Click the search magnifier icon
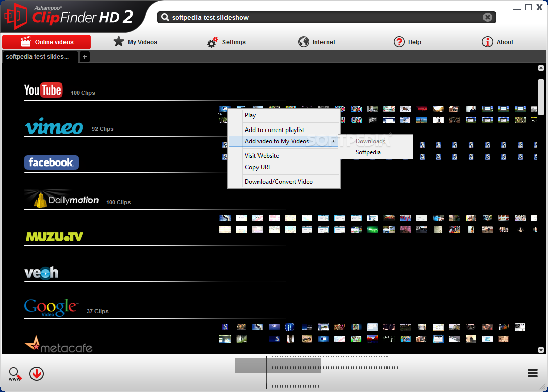Image resolution: width=548 pixels, height=392 pixels. [x=165, y=17]
